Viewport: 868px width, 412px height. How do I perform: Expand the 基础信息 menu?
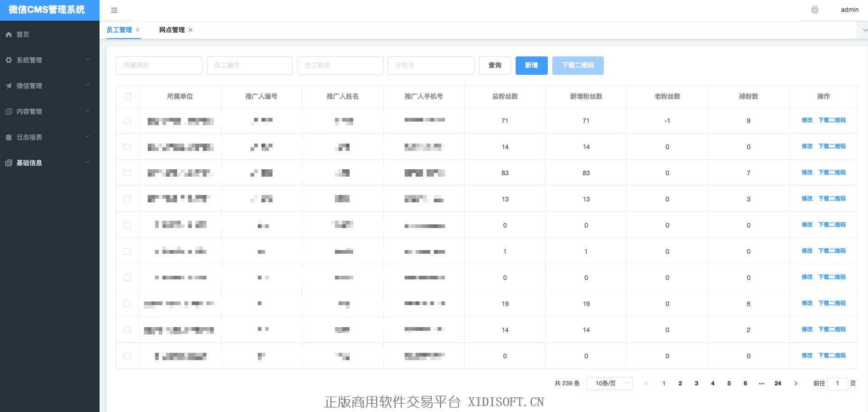click(50, 163)
